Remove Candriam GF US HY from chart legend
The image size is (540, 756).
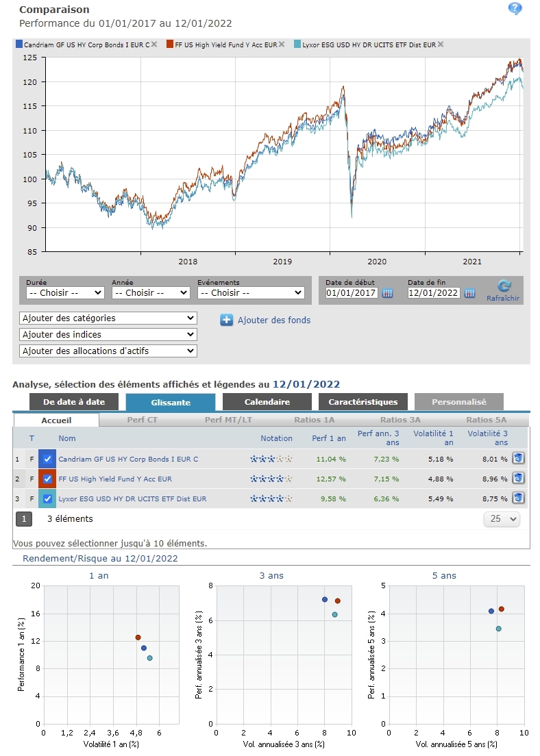[154, 45]
